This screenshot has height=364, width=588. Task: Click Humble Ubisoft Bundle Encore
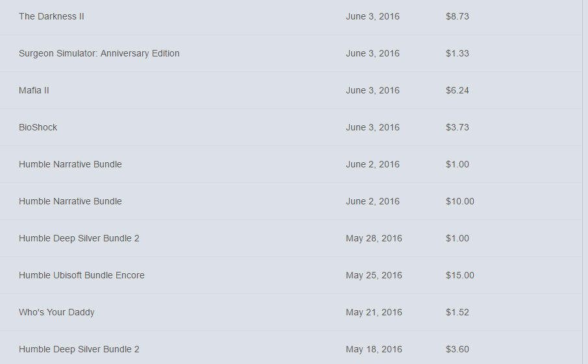click(81, 275)
